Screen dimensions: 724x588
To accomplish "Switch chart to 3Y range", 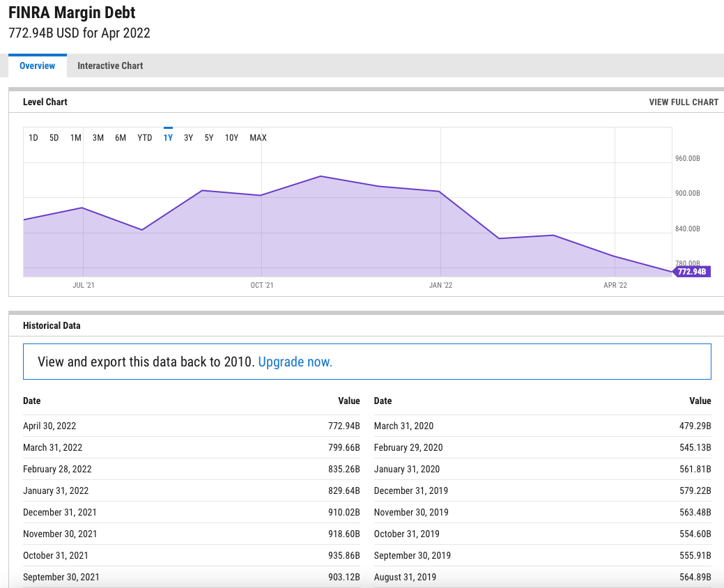I will (x=188, y=138).
